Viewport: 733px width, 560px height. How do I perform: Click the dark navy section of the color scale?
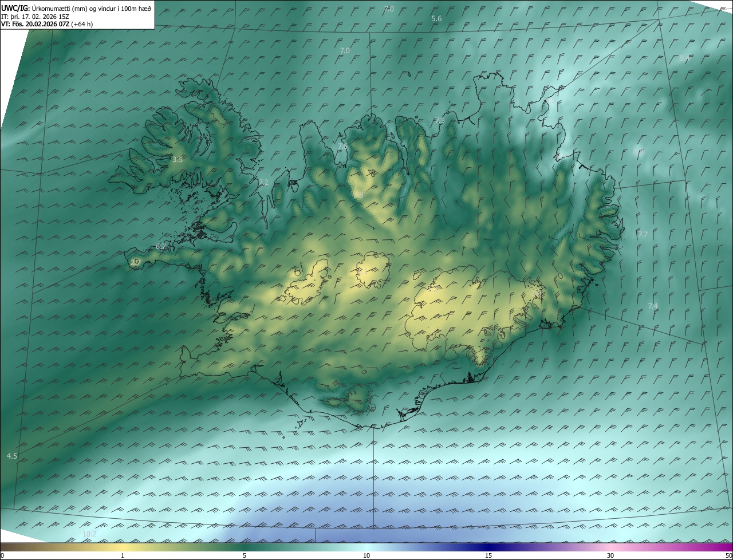tap(488, 547)
